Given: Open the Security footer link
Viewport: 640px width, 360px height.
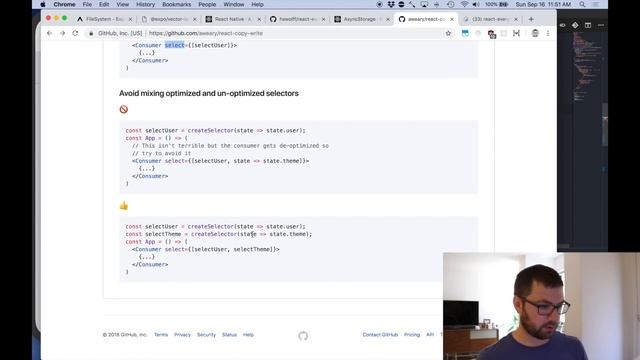Looking at the screenshot, I should pos(206,335).
